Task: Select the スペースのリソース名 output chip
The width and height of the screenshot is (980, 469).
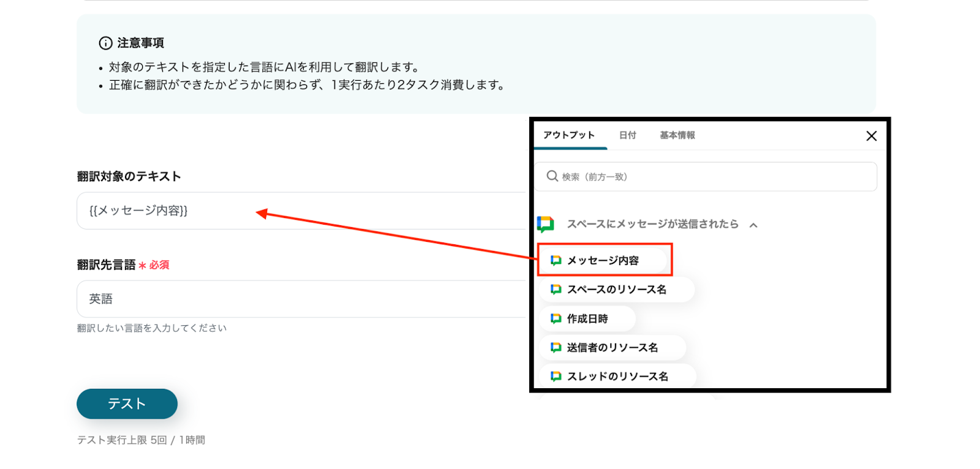Action: (x=617, y=289)
